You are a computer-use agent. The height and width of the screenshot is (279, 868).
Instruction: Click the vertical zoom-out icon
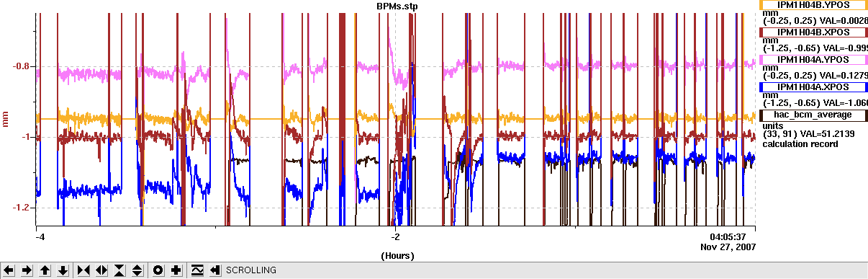137,270
